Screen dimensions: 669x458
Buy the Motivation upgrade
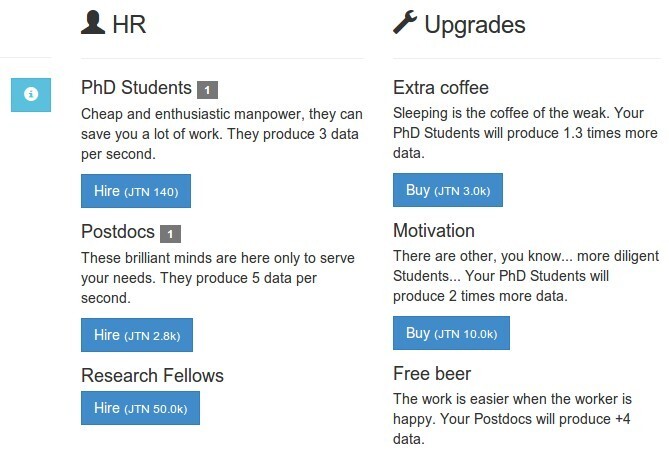click(x=451, y=333)
